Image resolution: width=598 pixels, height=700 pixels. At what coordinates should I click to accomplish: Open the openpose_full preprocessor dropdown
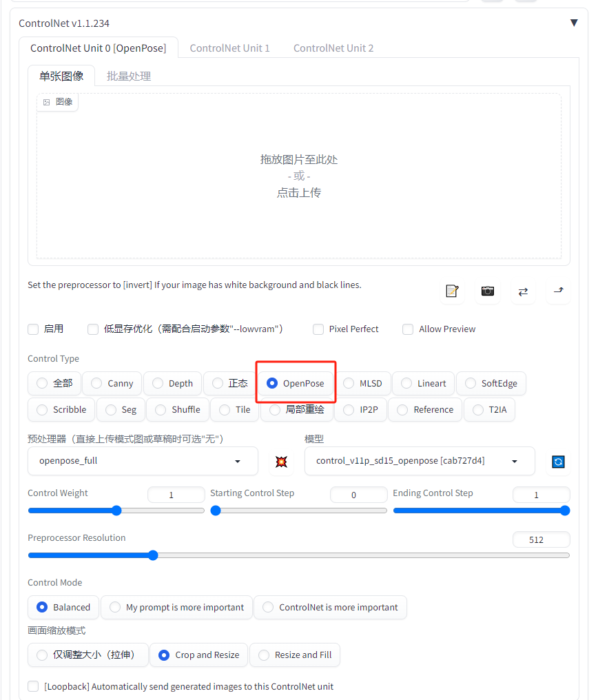coord(143,461)
